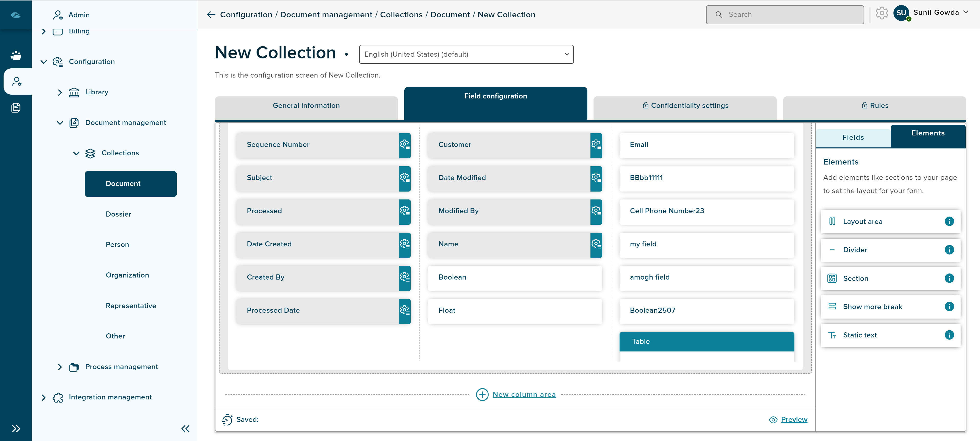
Task: Select Dossier in the Collections tree
Action: click(118, 215)
